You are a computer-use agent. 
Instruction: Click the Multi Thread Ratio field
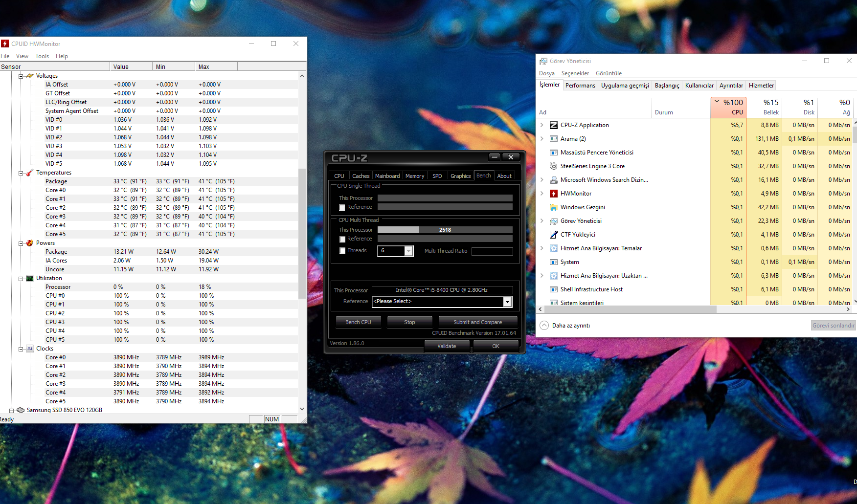click(x=492, y=251)
